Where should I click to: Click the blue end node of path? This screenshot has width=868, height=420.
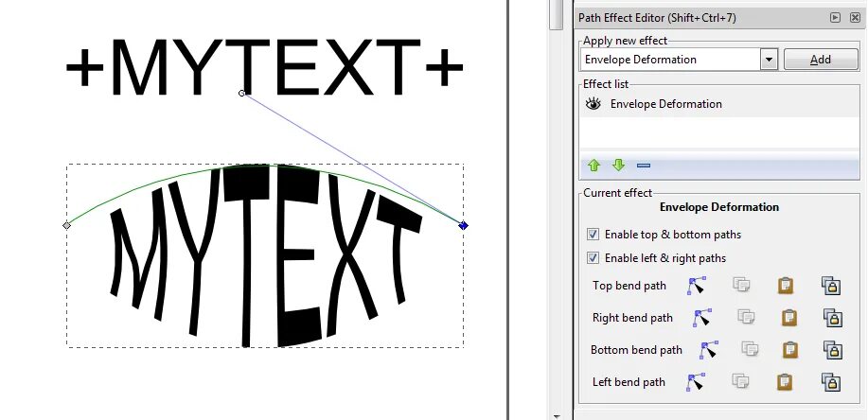pos(463,225)
